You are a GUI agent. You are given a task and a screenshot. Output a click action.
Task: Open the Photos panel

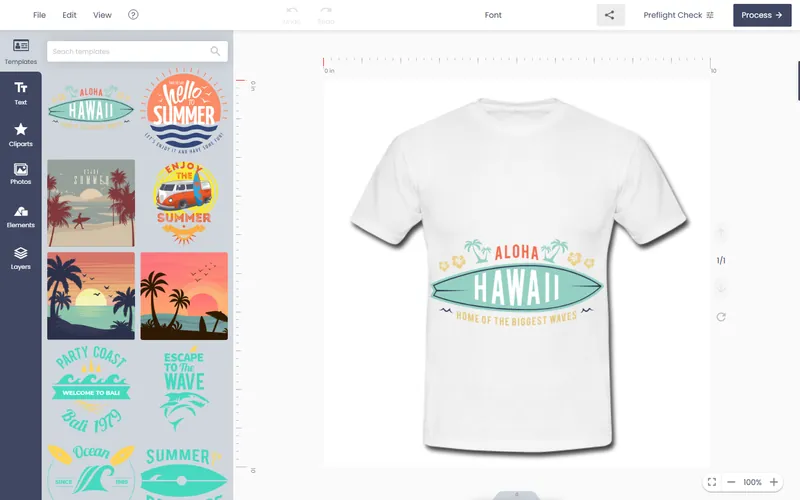(x=20, y=174)
